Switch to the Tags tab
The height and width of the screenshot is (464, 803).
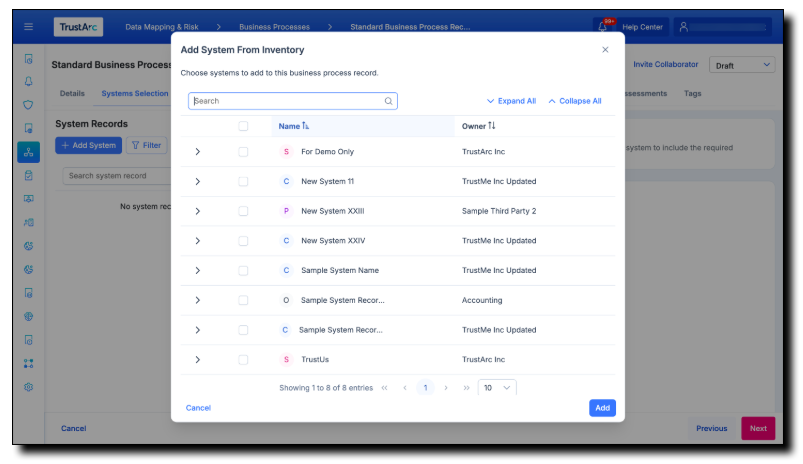pos(692,94)
